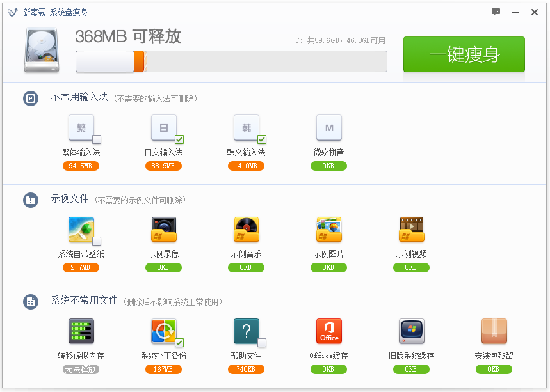Click the C: 共59.6GB，46.0GB可用 text

340,41
